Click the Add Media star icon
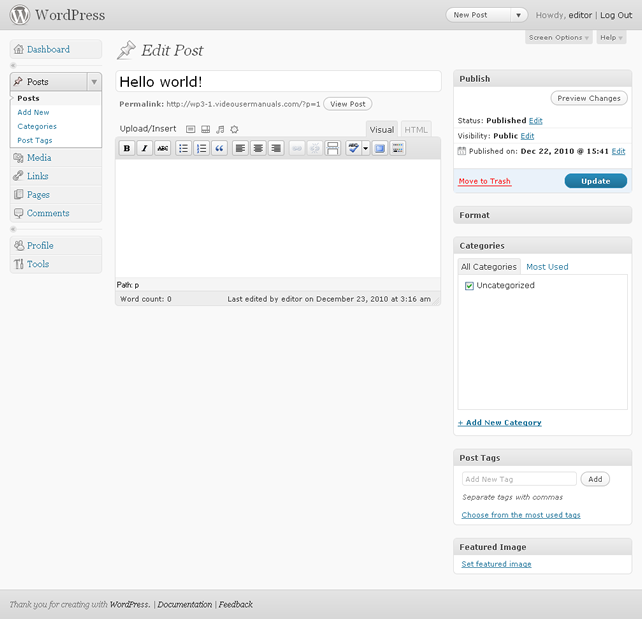 (x=234, y=129)
